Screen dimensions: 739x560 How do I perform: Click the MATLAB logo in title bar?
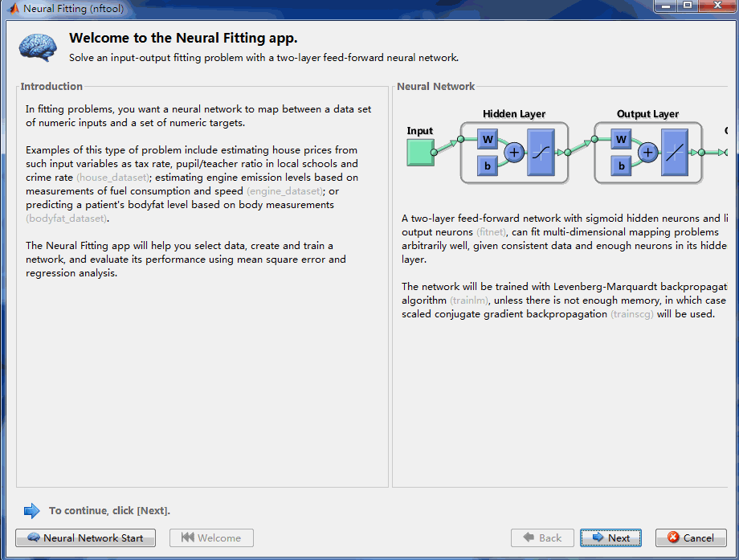click(14, 9)
